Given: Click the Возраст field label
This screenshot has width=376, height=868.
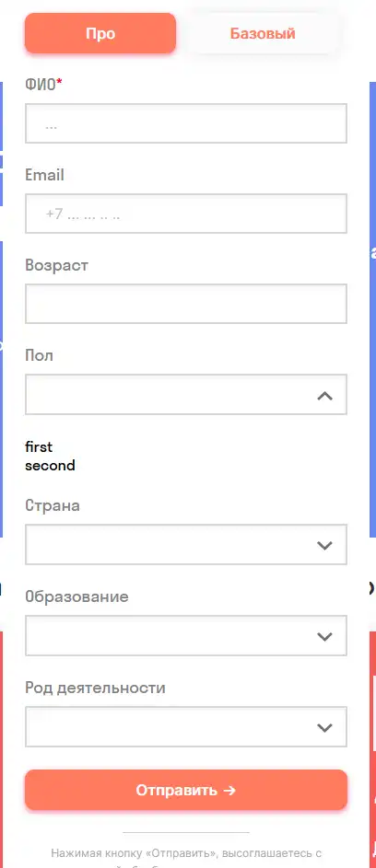Looking at the screenshot, I should [x=56, y=265].
